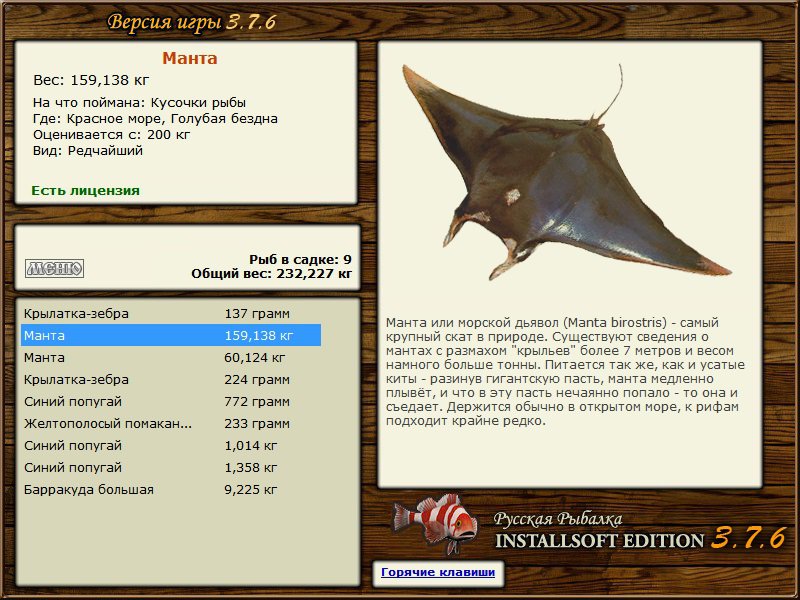Open the Горячие клавиши link

point(438,572)
